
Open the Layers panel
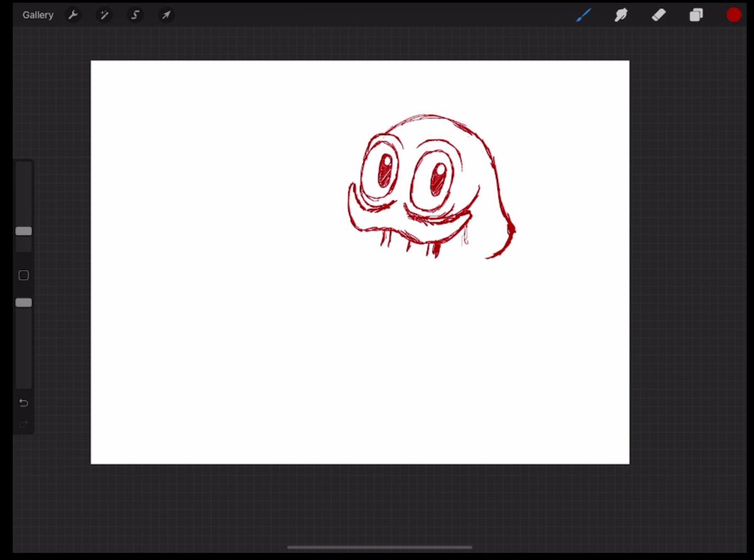[x=696, y=15]
